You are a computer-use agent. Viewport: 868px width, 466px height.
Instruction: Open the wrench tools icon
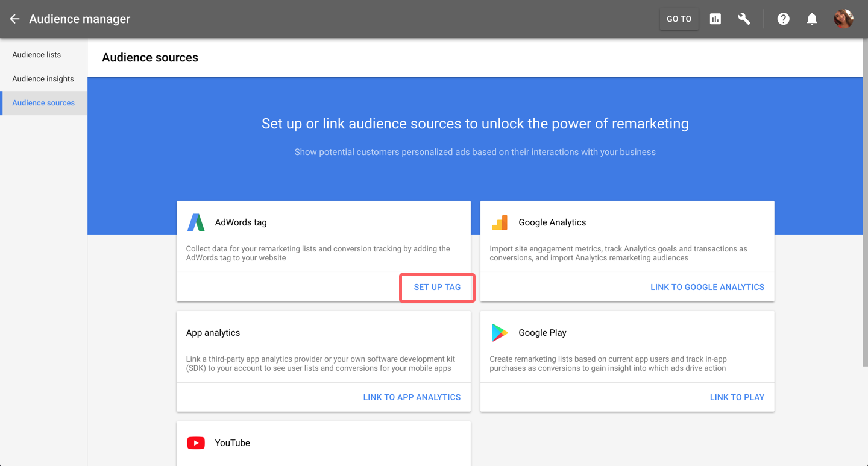(x=744, y=19)
